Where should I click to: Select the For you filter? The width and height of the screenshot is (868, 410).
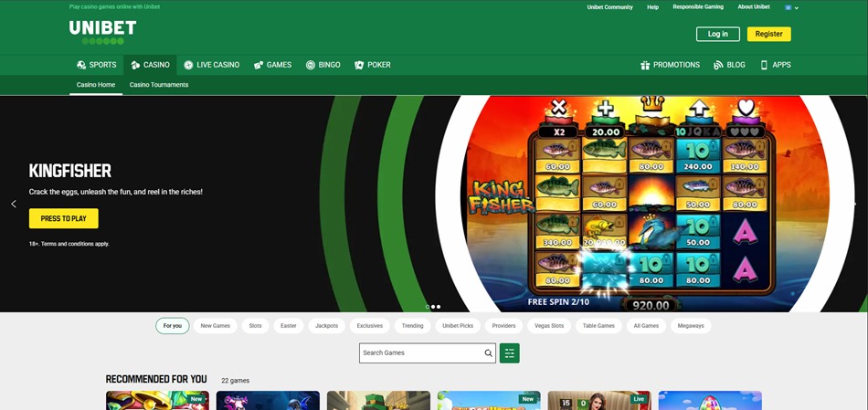(x=172, y=326)
